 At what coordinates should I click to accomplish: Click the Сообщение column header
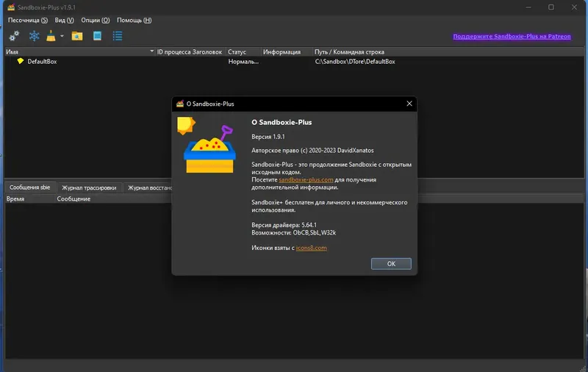coord(112,198)
